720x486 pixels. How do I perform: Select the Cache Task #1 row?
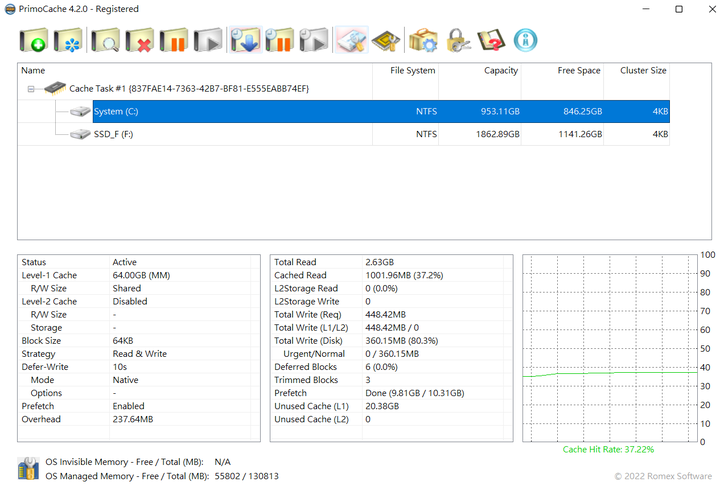click(189, 89)
